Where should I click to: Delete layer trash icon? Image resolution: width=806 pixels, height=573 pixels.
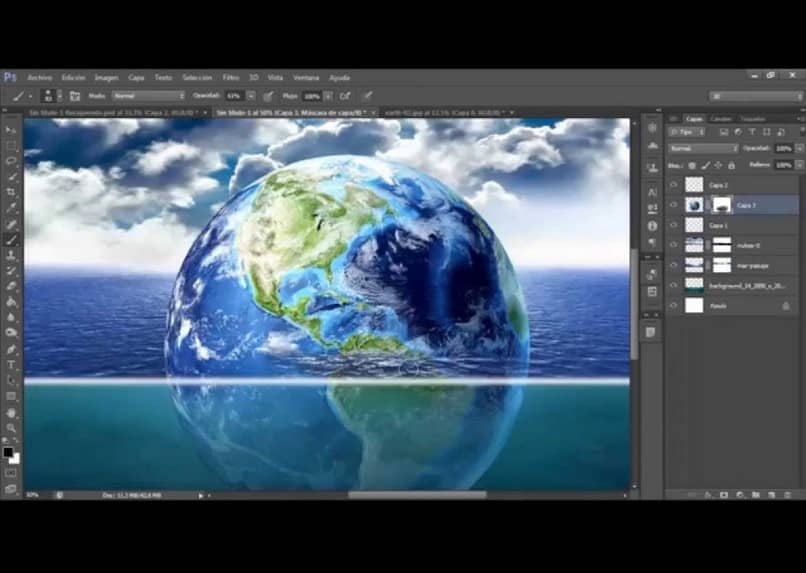[787, 494]
